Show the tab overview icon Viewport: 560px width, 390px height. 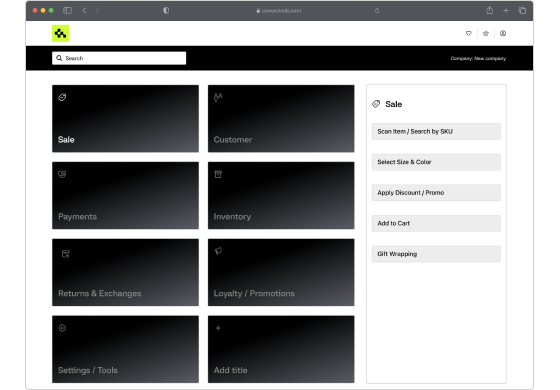tap(522, 11)
